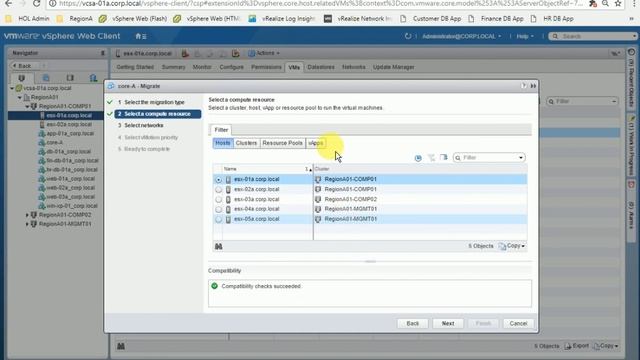Screen dimensions: 640x360
Task: Collapse the RegionA01 datacenter node
Action: tap(20, 98)
